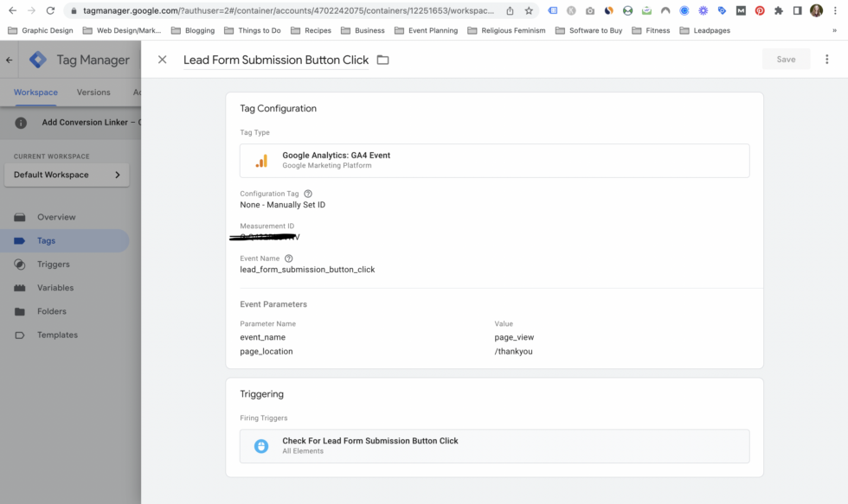Click the /thankyou parameter value
The image size is (848, 504).
point(513,352)
